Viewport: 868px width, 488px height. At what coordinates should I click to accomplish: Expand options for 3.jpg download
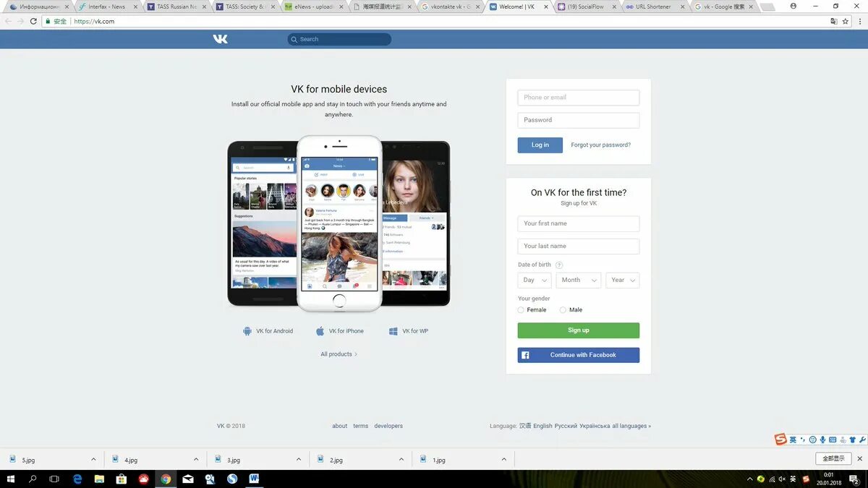[x=299, y=459]
